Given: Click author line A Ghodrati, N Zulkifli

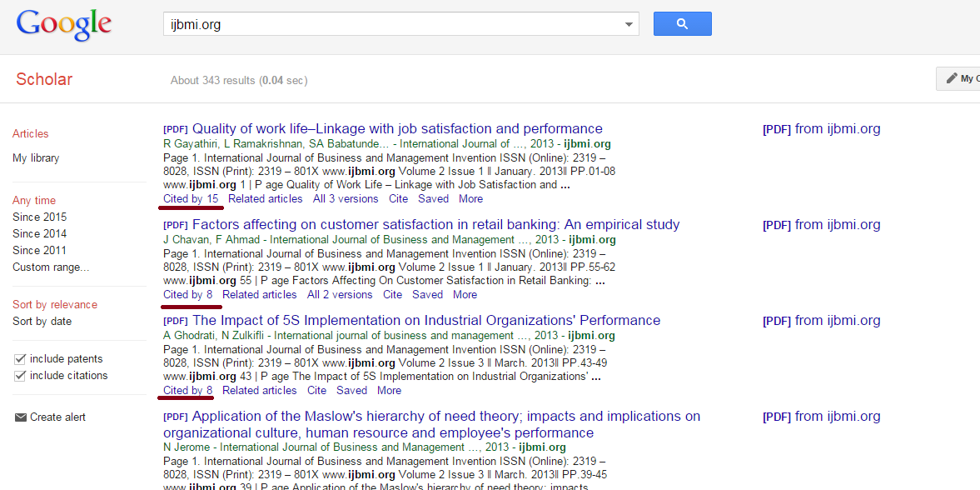Looking at the screenshot, I should coord(390,336).
